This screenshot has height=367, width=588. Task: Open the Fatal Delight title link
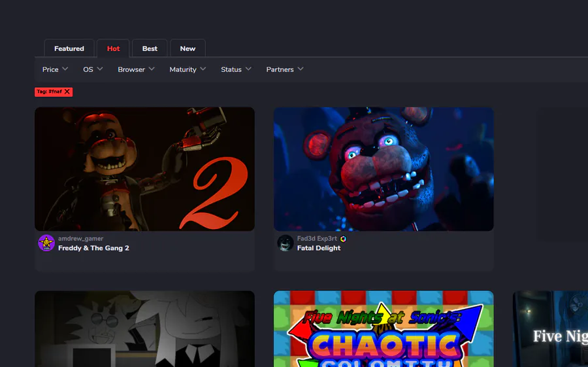coord(319,248)
